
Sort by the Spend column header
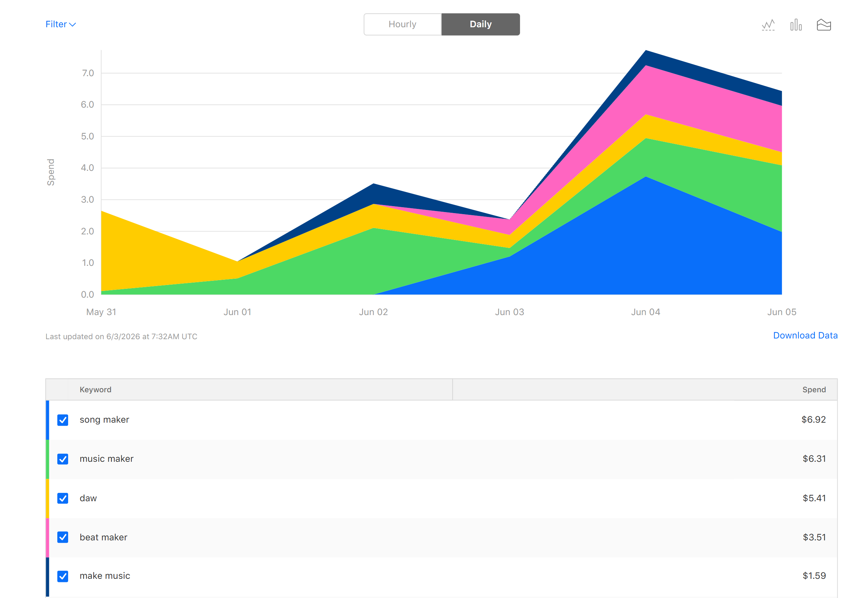click(645, 390)
